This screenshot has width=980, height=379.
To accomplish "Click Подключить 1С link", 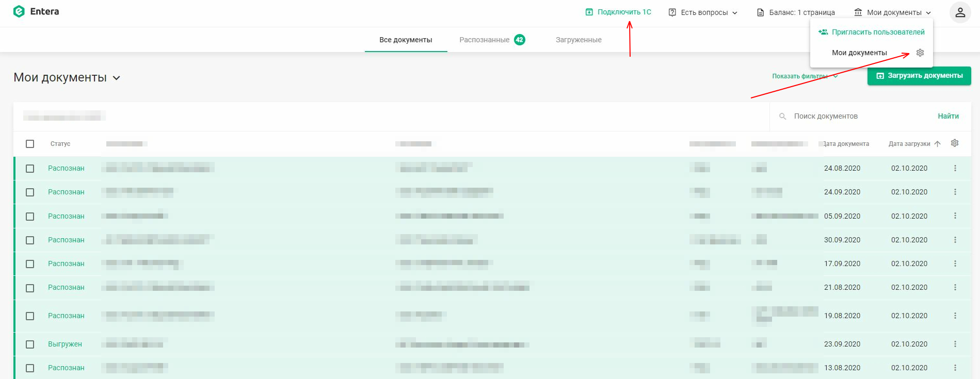I will (x=618, y=12).
